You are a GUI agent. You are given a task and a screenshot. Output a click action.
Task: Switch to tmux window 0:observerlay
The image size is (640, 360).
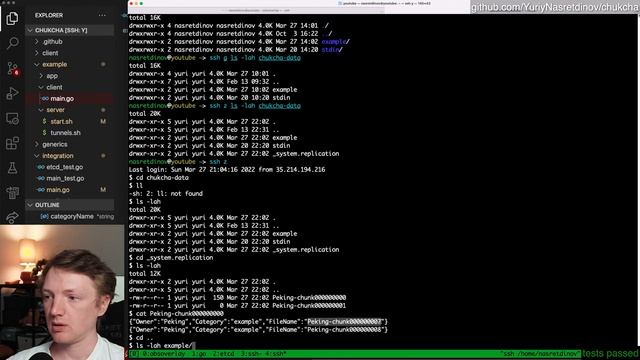pos(163,354)
